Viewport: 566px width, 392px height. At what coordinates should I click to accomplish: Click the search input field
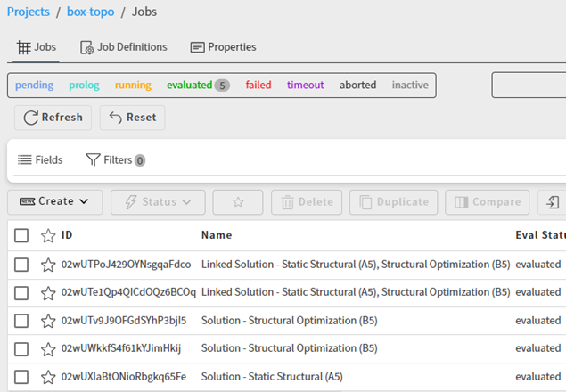pos(530,86)
